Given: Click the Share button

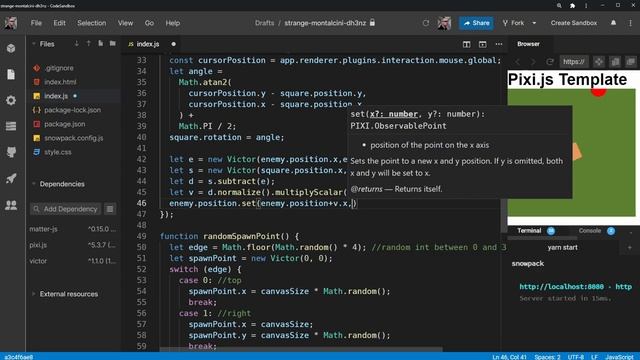Looking at the screenshot, I should tap(476, 23).
